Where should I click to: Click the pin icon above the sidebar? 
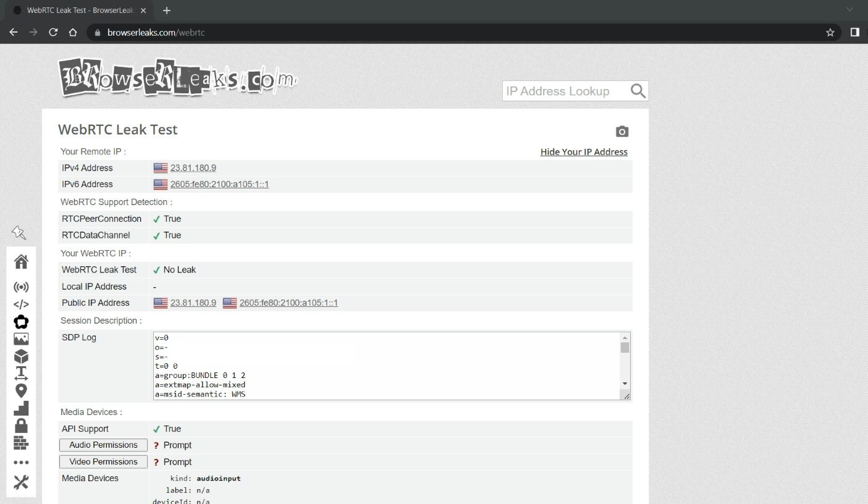[19, 232]
